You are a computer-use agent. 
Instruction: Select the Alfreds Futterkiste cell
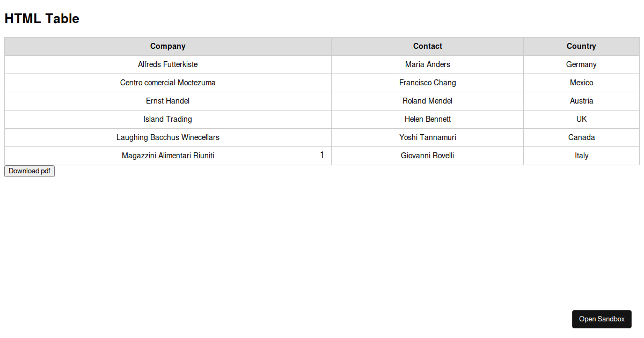(x=168, y=65)
